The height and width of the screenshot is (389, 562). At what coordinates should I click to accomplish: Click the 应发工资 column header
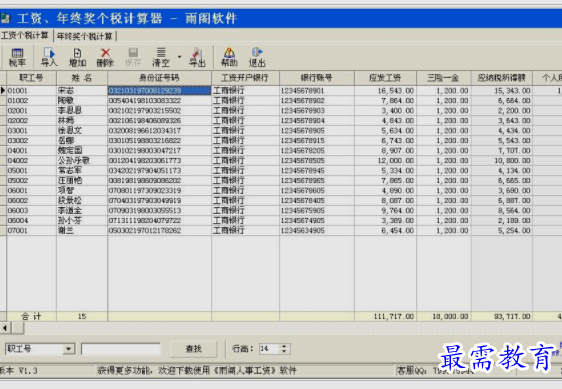(x=385, y=78)
